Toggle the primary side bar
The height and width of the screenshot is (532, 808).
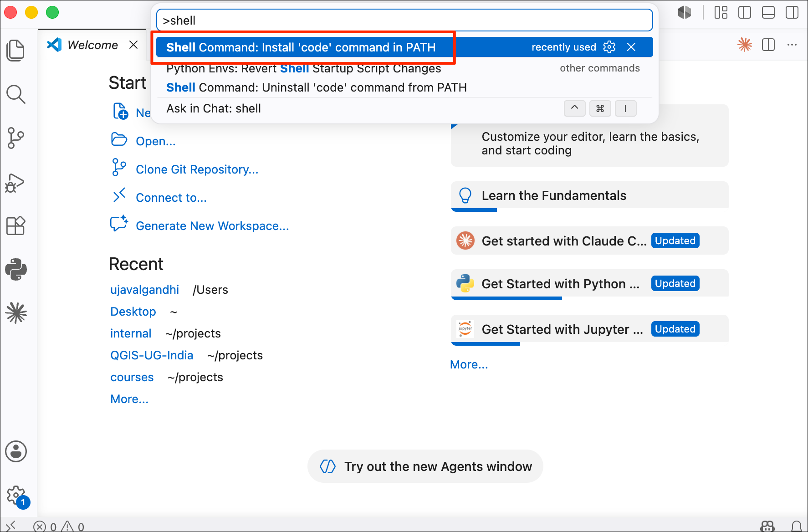[745, 12]
